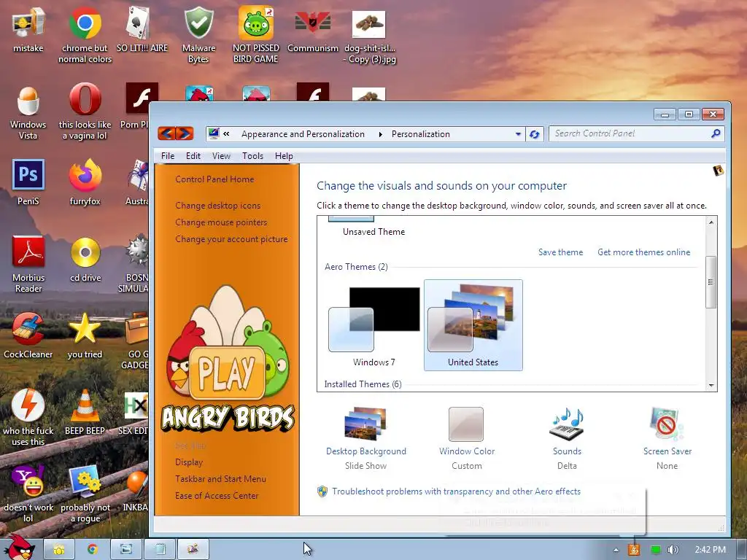Refresh the Control Panel address bar
This screenshot has height=560, width=747.
tap(534, 134)
